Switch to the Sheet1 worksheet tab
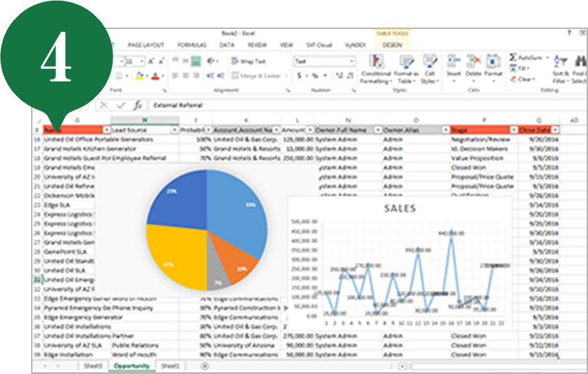Image resolution: width=588 pixels, height=374 pixels. (170, 366)
